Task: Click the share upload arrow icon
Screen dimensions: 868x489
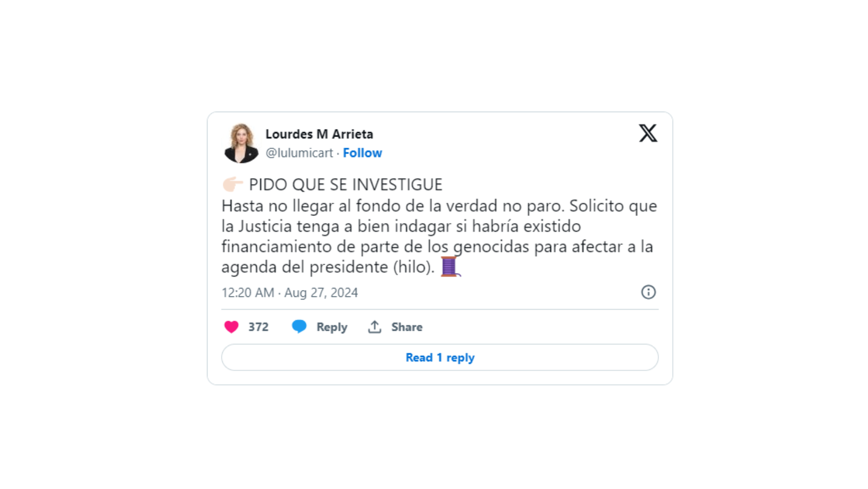Action: [x=375, y=327]
